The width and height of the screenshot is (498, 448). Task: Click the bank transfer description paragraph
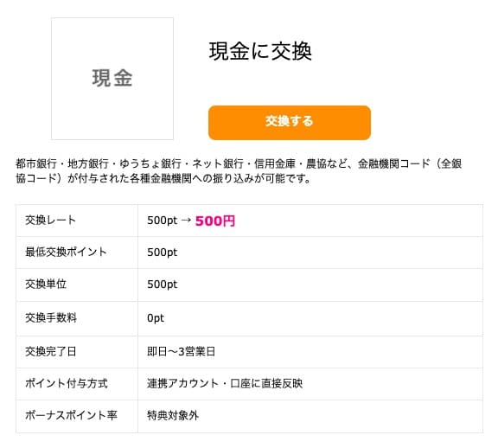(239, 171)
